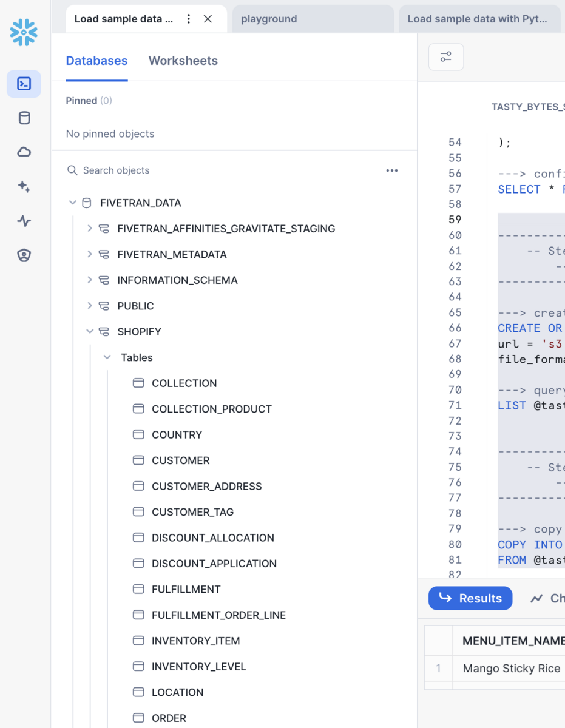The image size is (565, 728).
Task: Switch to the Databases tab
Action: coord(96,61)
